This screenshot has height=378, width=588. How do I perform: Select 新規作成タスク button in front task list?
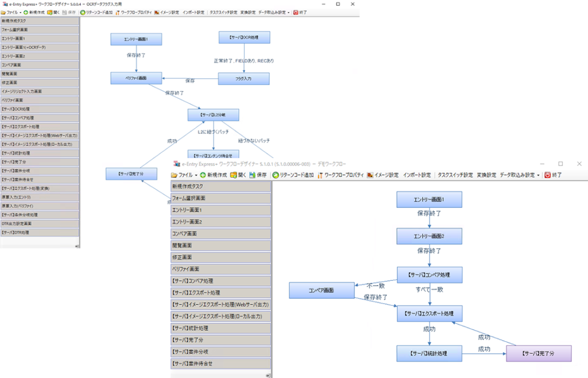coord(220,186)
